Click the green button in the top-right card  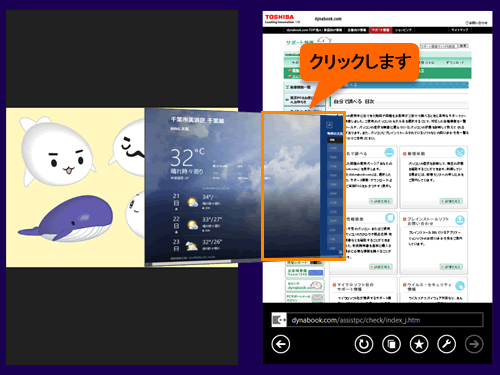coord(451,201)
